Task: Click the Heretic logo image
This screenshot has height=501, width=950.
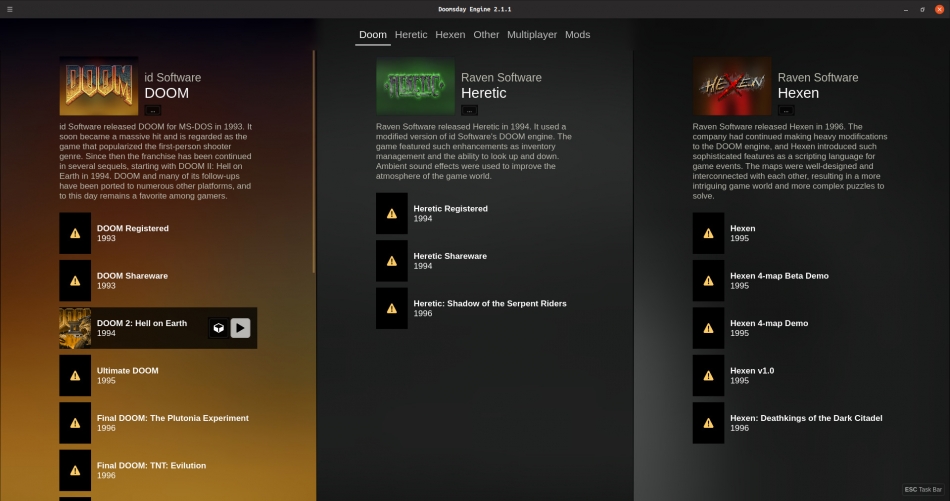Action: click(x=415, y=86)
